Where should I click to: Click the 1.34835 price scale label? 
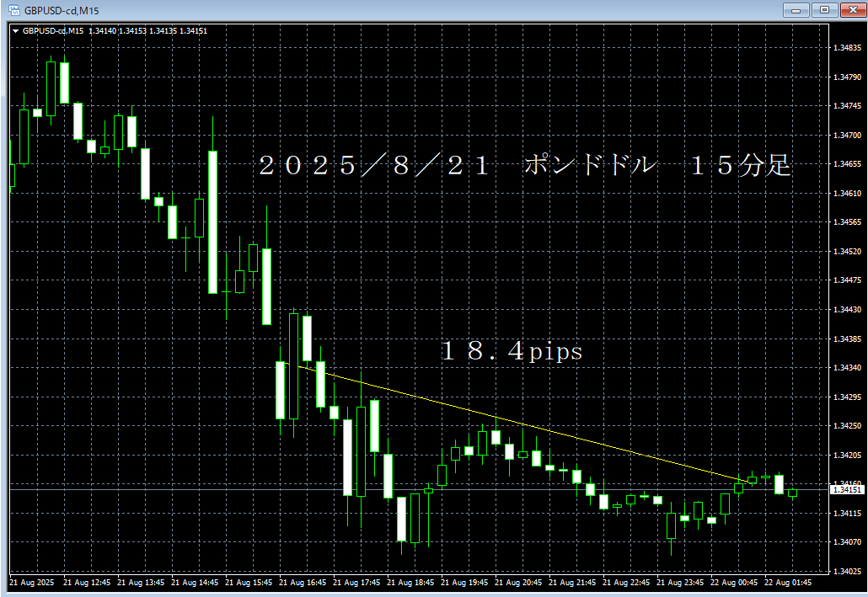click(x=848, y=48)
